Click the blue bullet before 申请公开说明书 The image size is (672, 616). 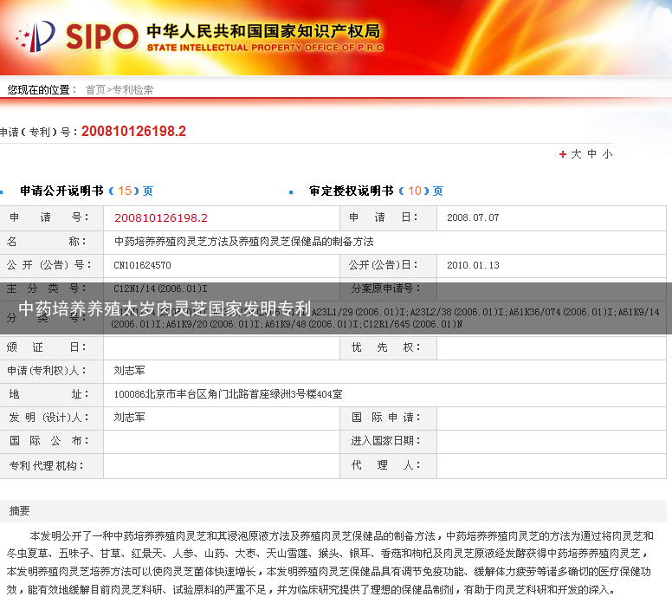pos(2,192)
